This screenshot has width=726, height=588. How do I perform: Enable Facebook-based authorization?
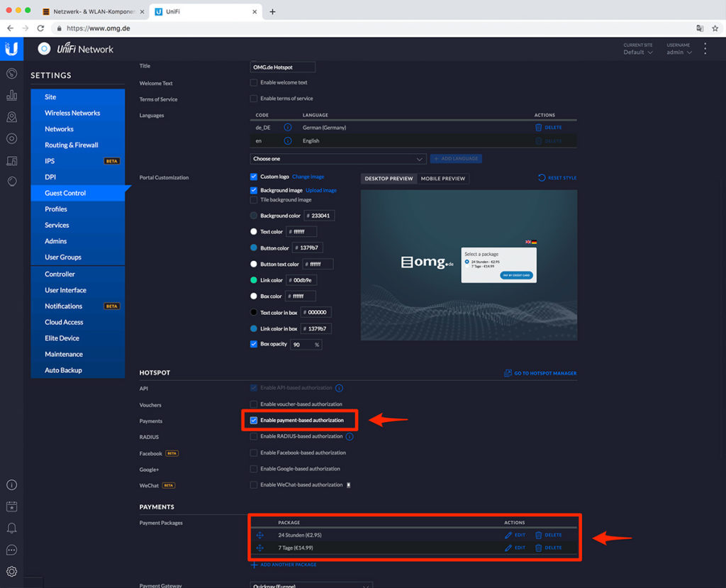[x=254, y=453]
